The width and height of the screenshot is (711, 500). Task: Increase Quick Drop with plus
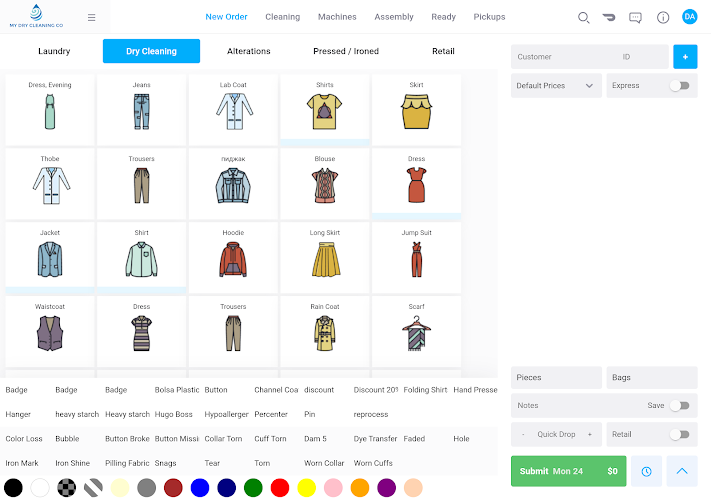[589, 434]
